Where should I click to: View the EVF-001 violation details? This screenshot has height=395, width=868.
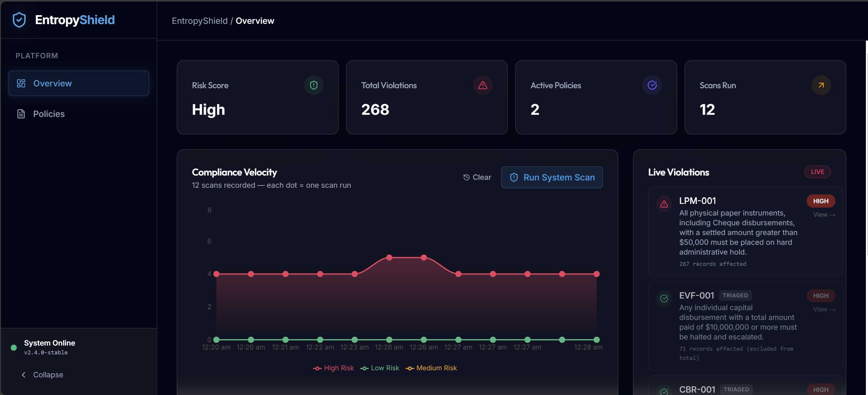click(824, 310)
